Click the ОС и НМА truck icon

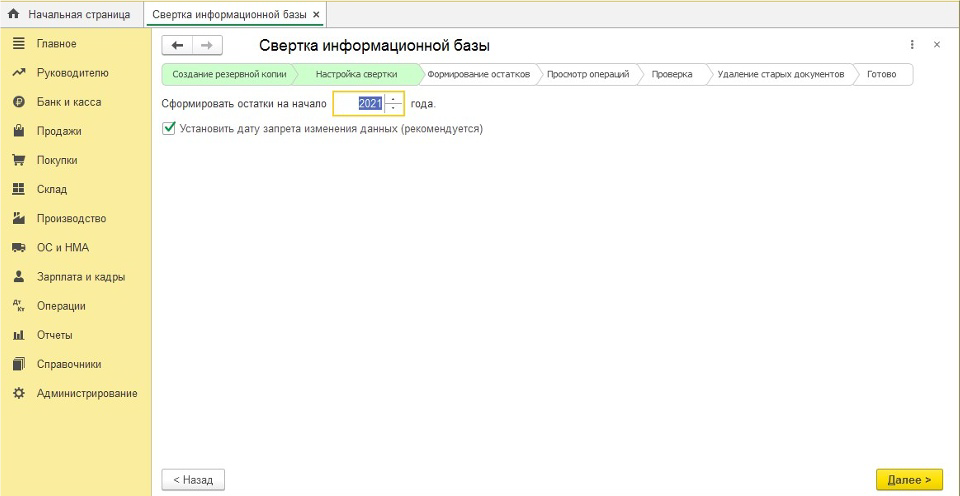18,247
